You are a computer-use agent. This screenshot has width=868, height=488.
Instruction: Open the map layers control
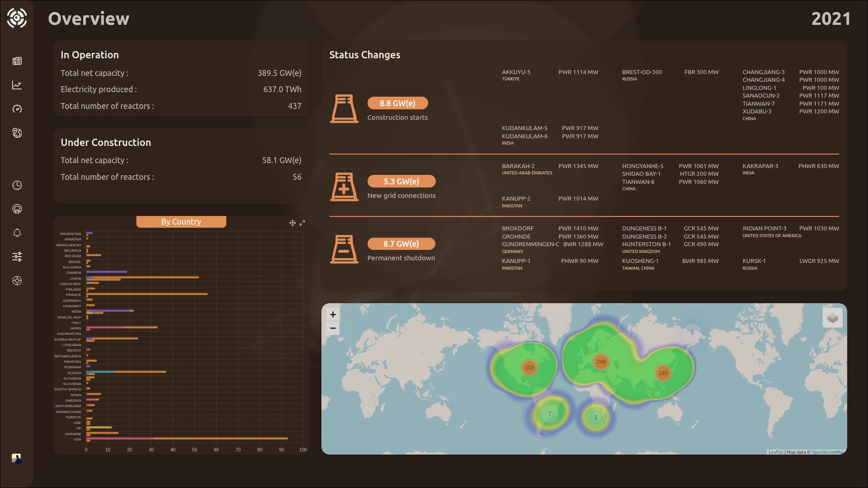833,318
